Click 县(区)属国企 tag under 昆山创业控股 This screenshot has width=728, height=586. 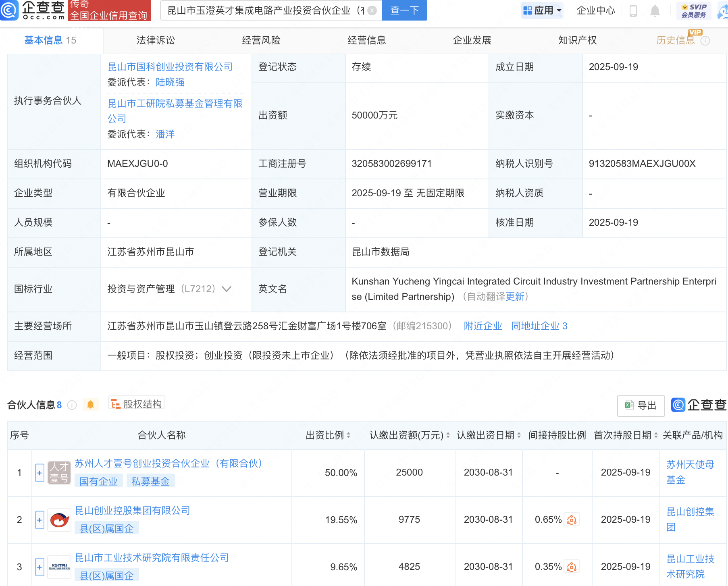click(x=107, y=528)
